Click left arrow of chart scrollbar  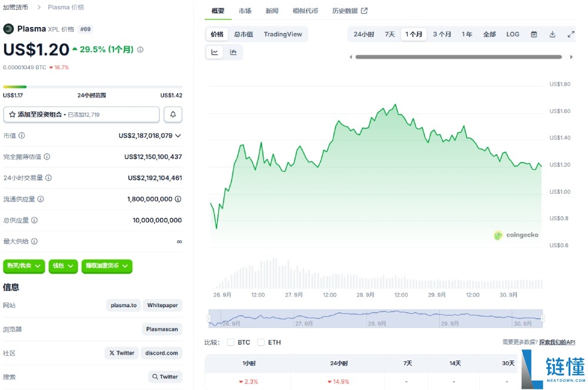coord(350,57)
